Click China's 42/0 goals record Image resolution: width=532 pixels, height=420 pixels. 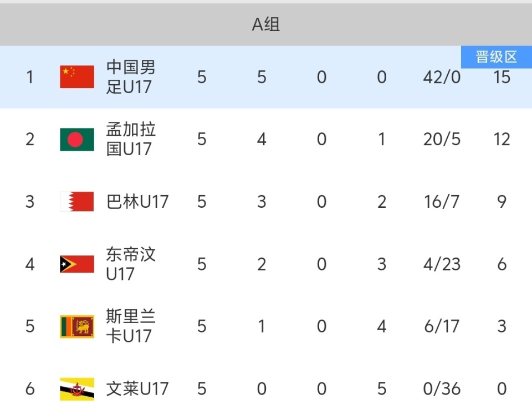click(x=442, y=77)
